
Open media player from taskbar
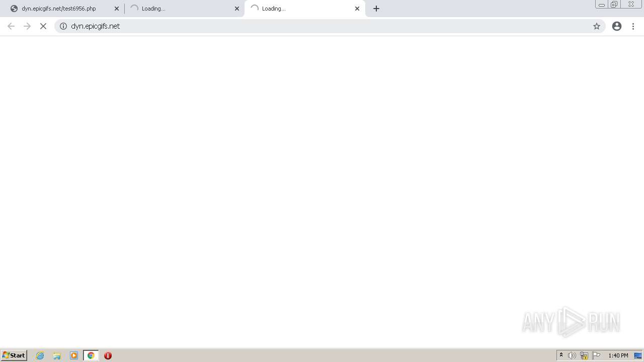(74, 355)
